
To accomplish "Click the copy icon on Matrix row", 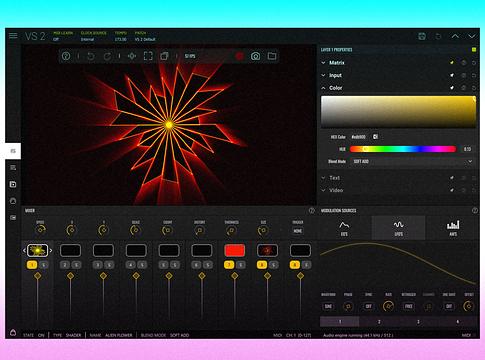I will [x=464, y=63].
